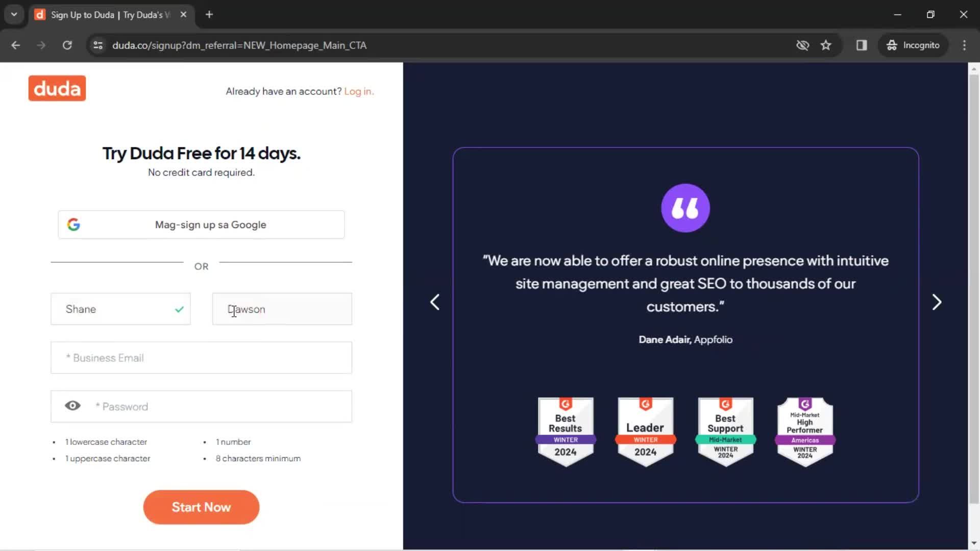Bookmark this page with the star icon
Image resolution: width=980 pixels, height=551 pixels.
[x=826, y=45]
